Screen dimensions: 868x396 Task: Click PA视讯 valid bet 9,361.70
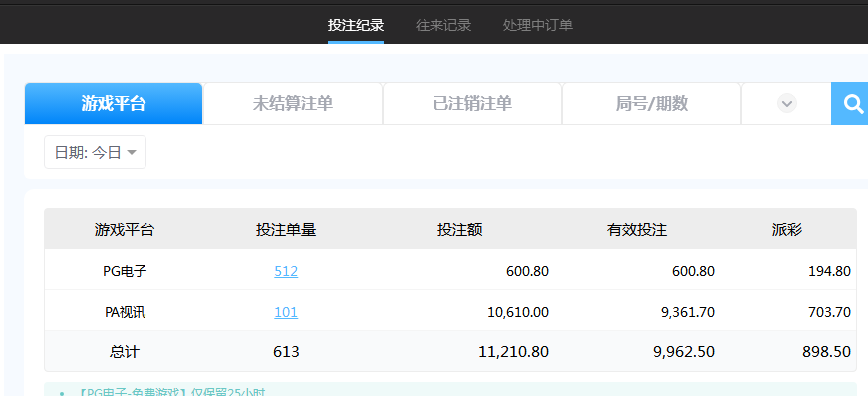coord(688,313)
